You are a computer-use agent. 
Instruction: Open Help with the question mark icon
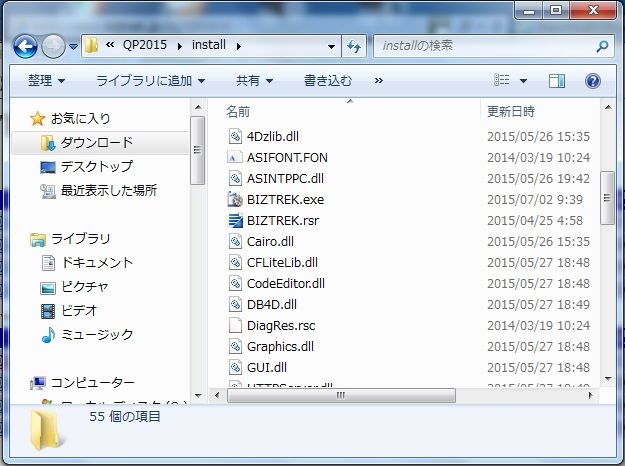coord(593,81)
